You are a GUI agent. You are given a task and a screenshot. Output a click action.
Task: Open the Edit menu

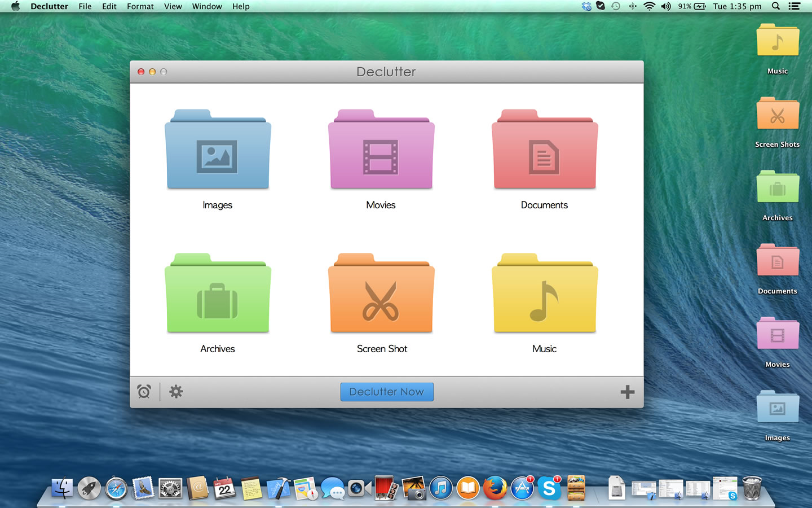tap(109, 6)
